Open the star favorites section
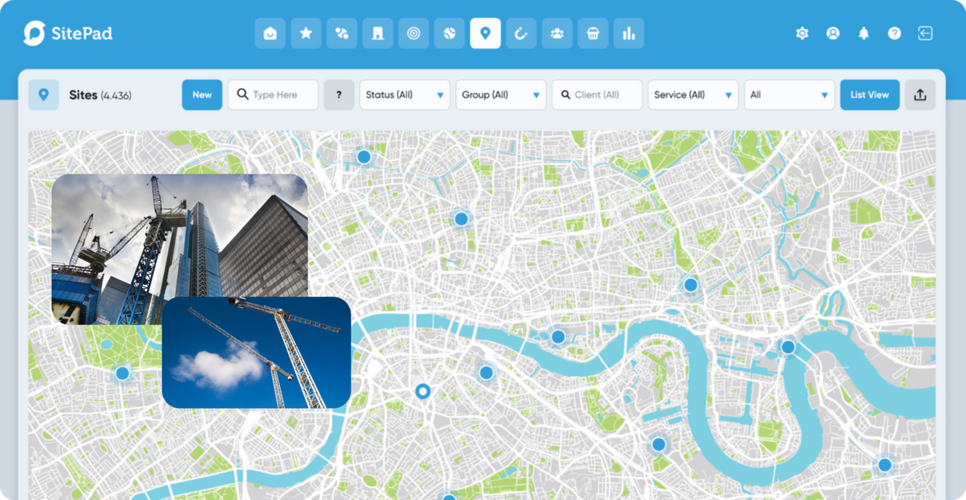The height and width of the screenshot is (500, 966). [306, 33]
